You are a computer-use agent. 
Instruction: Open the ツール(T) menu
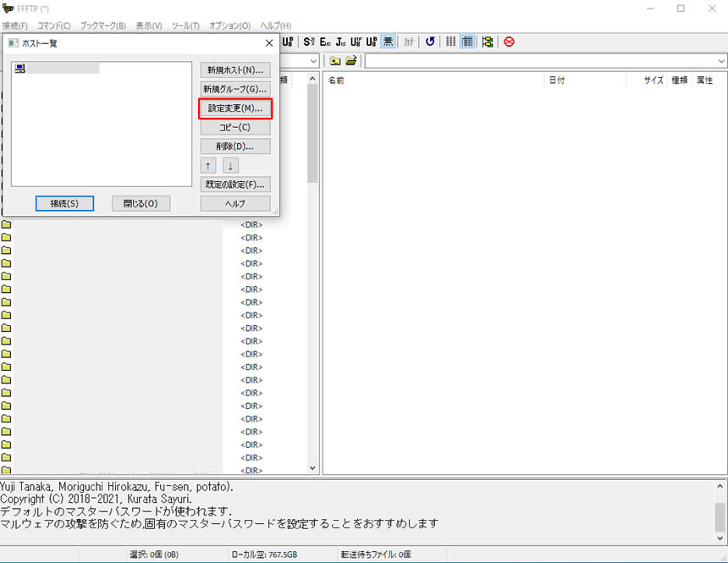pos(185,25)
